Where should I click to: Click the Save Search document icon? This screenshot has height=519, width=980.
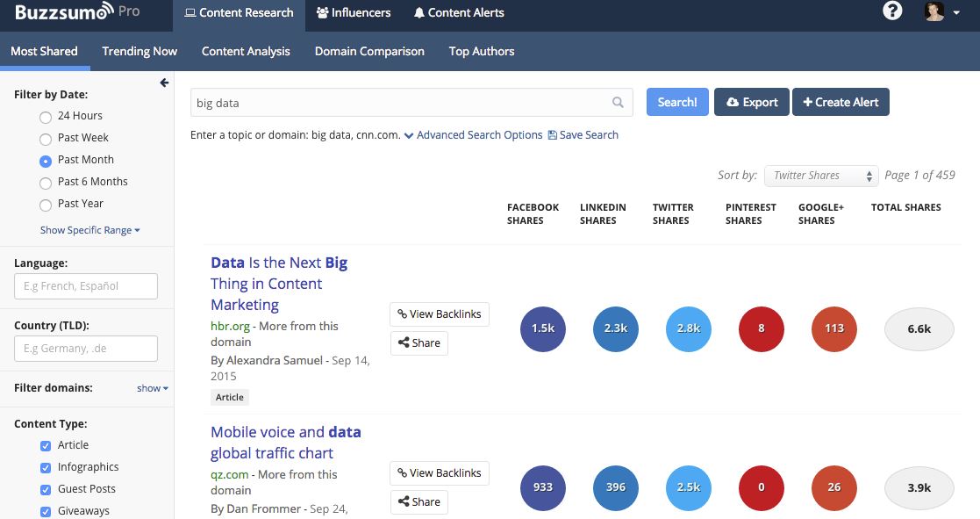point(553,134)
